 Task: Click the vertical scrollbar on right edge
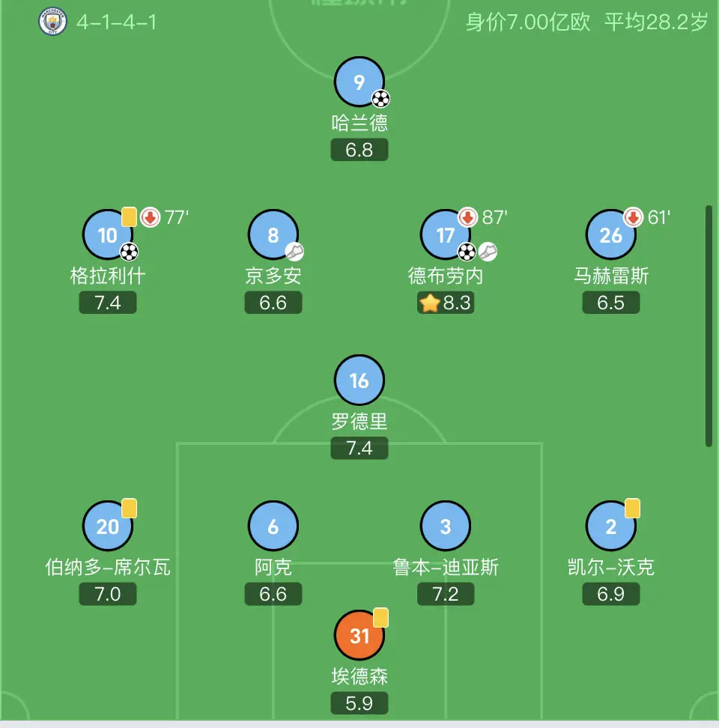coord(709,326)
